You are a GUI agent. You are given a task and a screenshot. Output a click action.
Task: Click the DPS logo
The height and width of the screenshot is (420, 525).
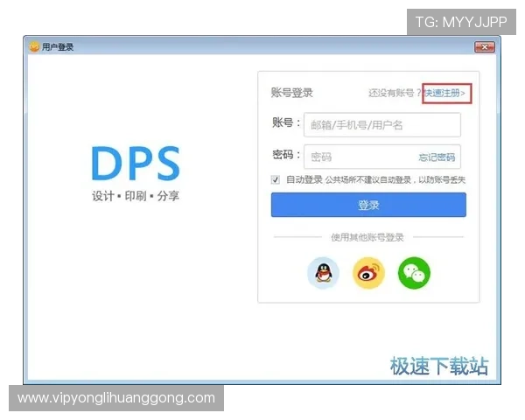point(136,164)
